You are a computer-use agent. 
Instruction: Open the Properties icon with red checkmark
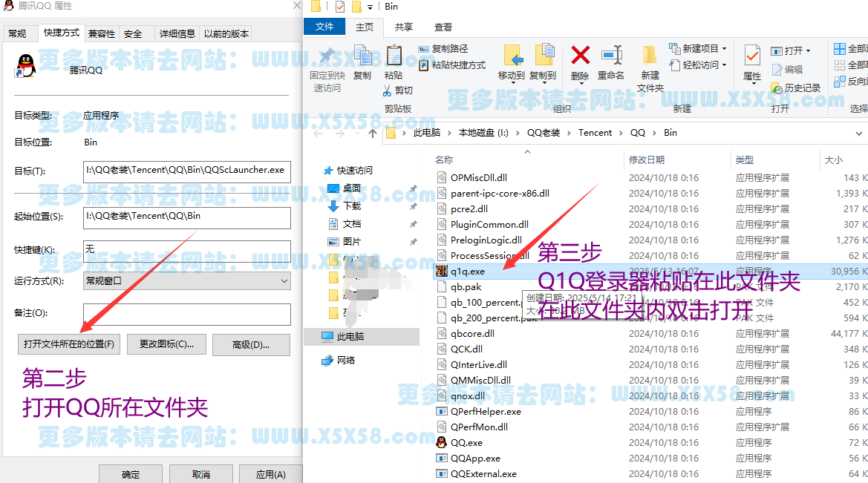751,56
